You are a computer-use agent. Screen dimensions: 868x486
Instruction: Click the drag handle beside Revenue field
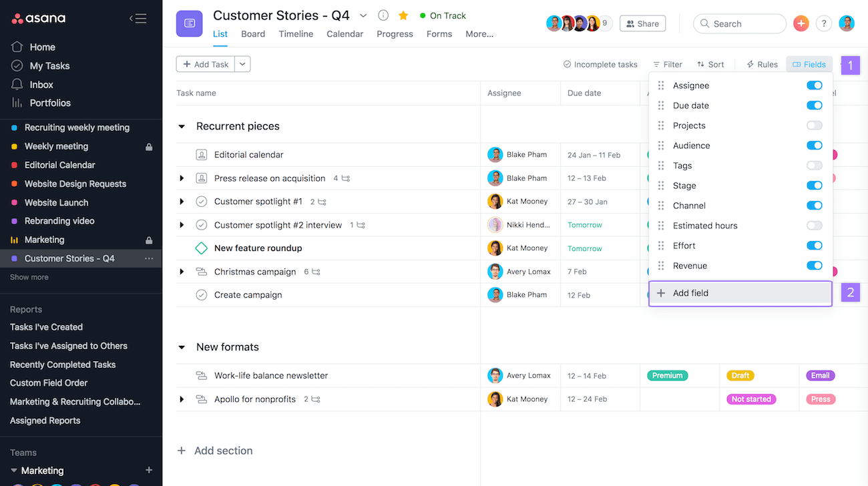(x=661, y=266)
